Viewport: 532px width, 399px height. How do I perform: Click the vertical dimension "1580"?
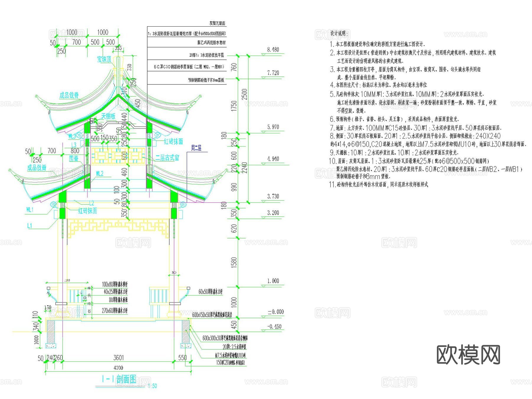pos(234,262)
